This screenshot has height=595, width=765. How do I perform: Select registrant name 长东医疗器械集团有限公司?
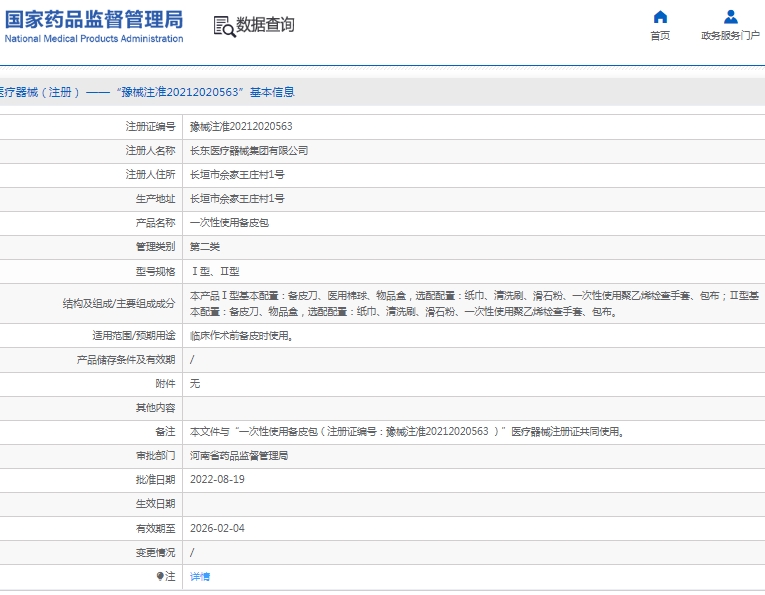click(249, 151)
